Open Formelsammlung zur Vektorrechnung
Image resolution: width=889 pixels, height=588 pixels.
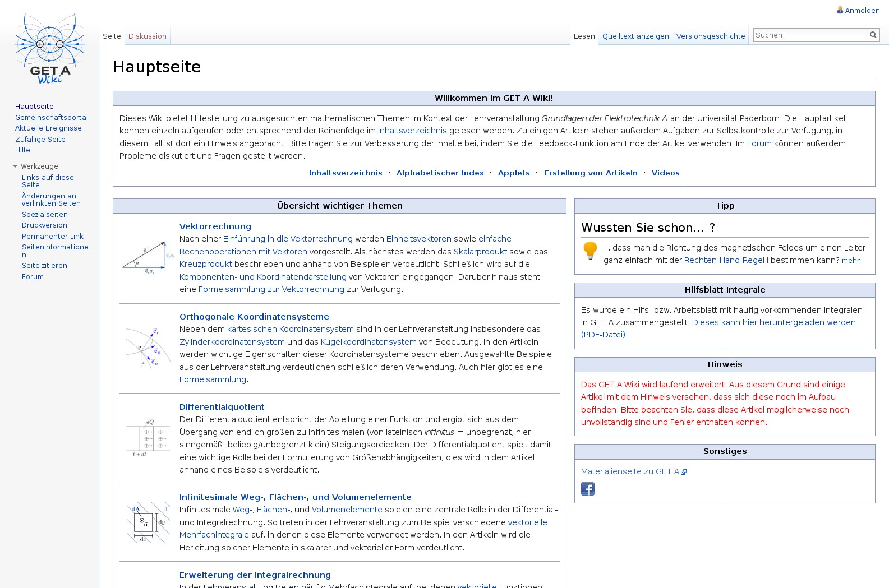271,289
